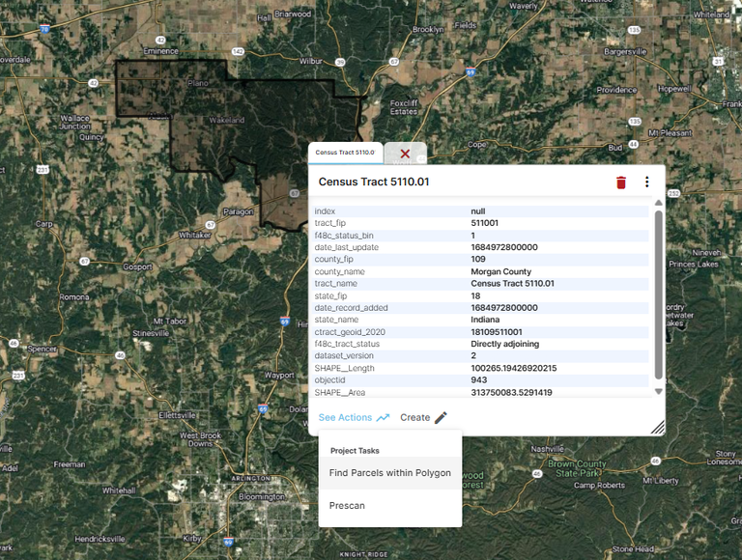This screenshot has width=742, height=560.
Task: Click the index field label
Action: (325, 210)
